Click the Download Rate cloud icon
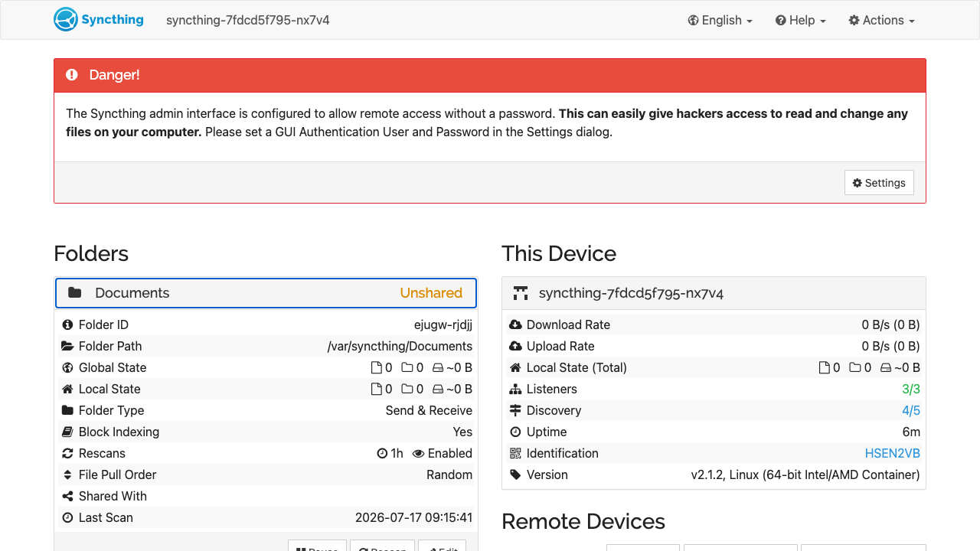The width and height of the screenshot is (980, 551). [515, 324]
